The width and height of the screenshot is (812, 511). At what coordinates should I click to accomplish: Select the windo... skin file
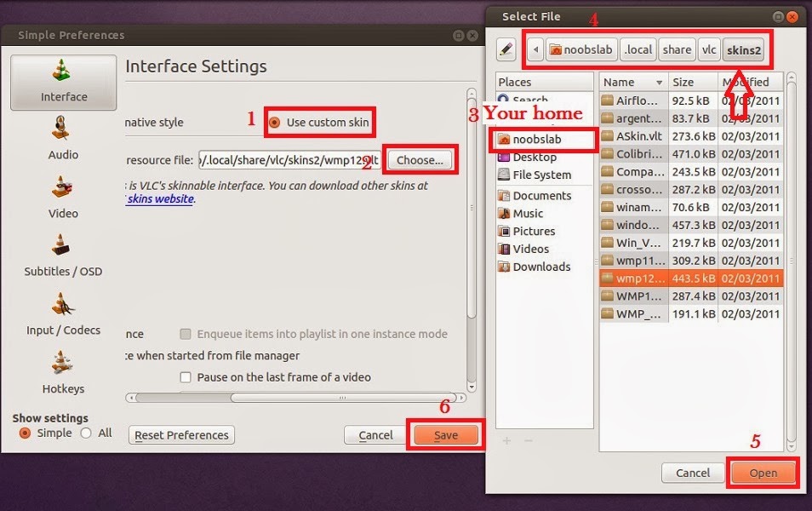pyautogui.click(x=691, y=225)
